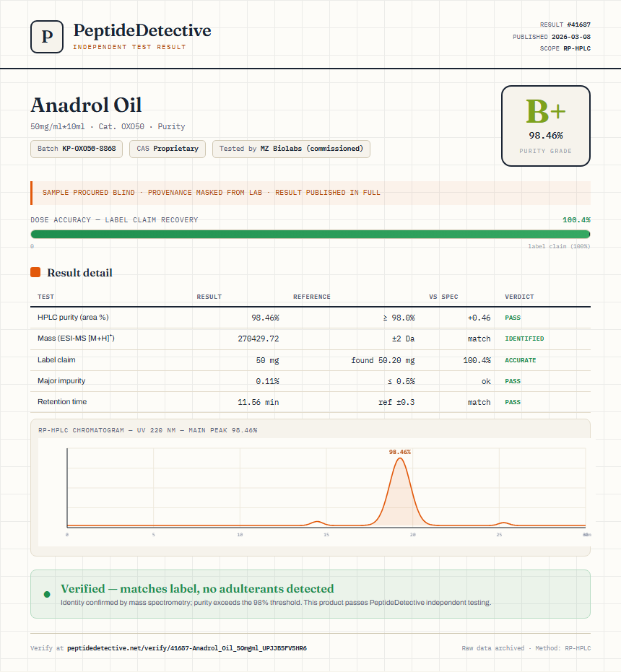This screenshot has width=621, height=672.
Task: Click the ACCURATE verdict
Action: point(520,360)
